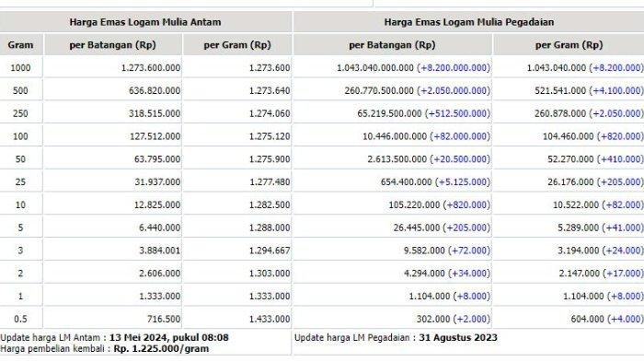The height and width of the screenshot is (362, 644).
Task: Click Pegadaian per-gram value 604.000
Action: pos(587,319)
